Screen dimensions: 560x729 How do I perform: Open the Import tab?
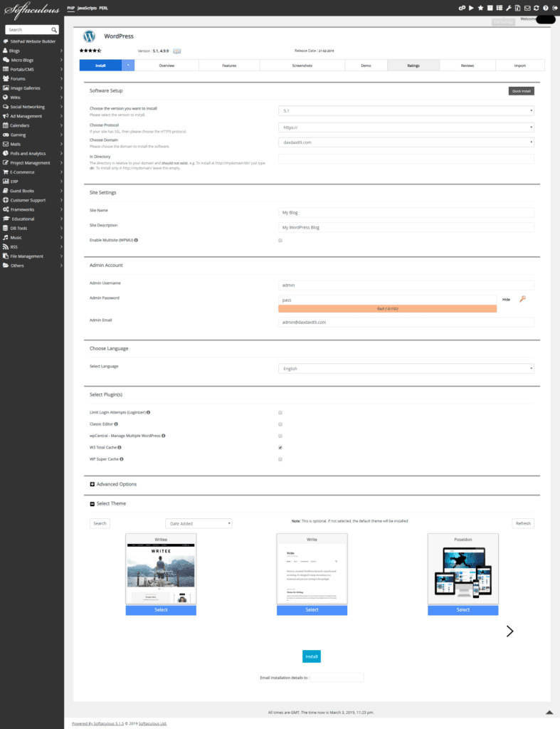[520, 65]
